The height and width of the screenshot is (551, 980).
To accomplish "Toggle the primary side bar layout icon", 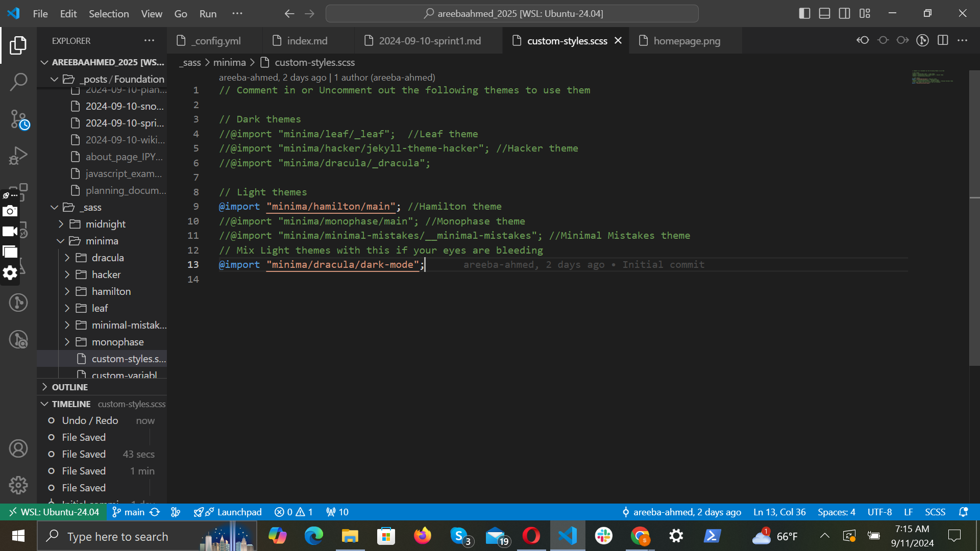I will [804, 14].
